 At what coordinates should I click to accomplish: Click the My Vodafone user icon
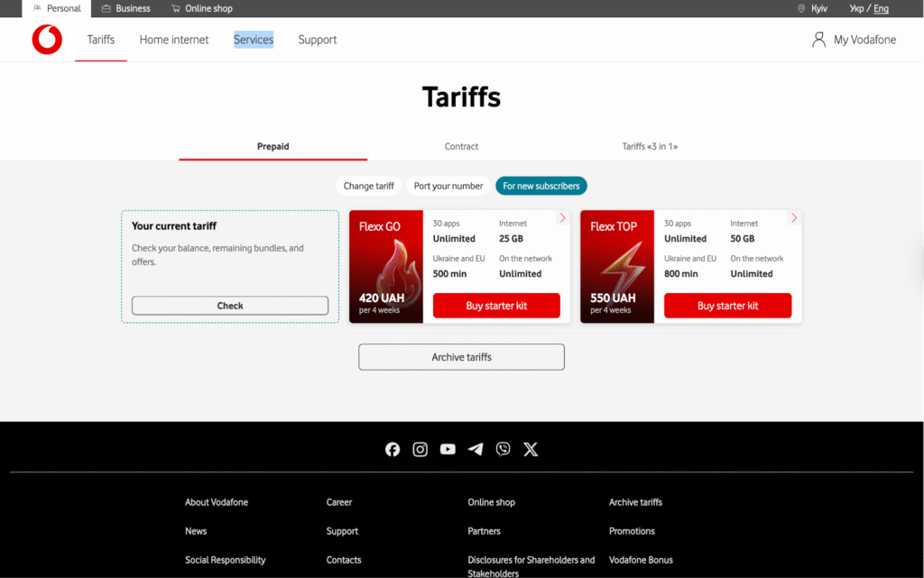(x=818, y=40)
